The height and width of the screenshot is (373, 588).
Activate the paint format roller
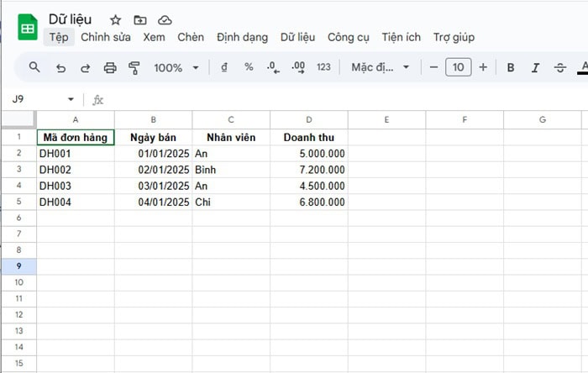[x=134, y=67]
